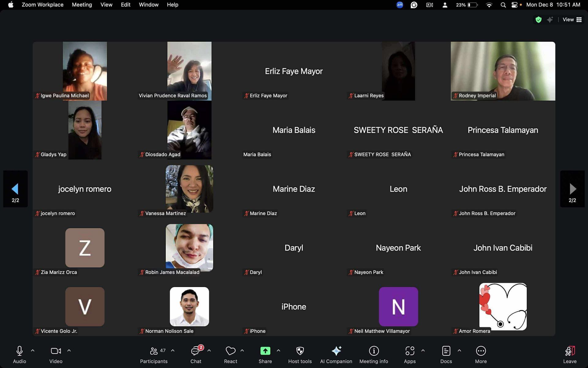Screen dimensions: 588x368
Task: Expand audio options arrow
Action: pos(33,351)
